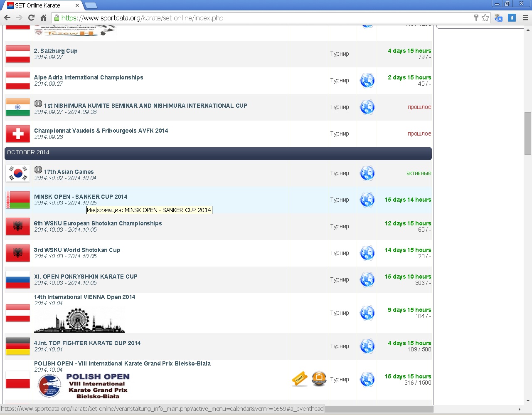Open globe icon for Polish Open
This screenshot has width=532, height=415.
click(x=367, y=379)
